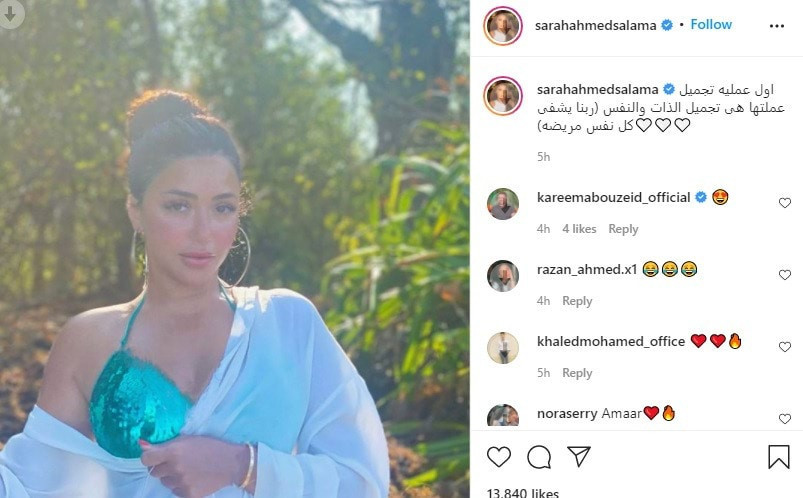Open the comment bubble icon
The height and width of the screenshot is (498, 803).
pos(539,456)
